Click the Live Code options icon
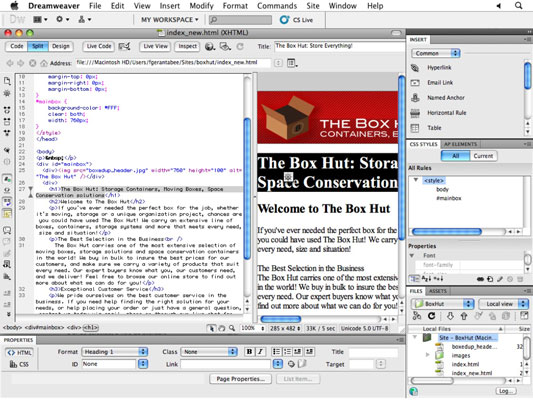The height and width of the screenshot is (400, 533). pos(124,46)
